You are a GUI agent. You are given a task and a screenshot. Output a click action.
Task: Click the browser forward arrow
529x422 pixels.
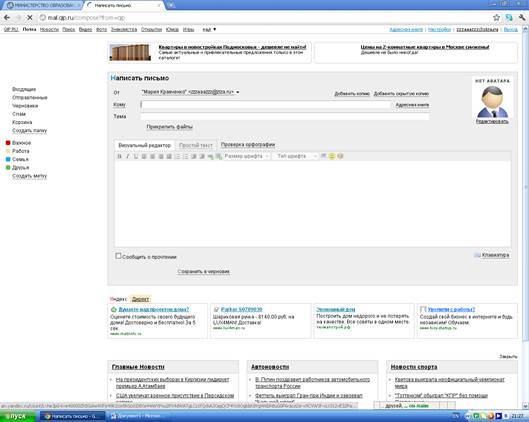click(x=19, y=17)
